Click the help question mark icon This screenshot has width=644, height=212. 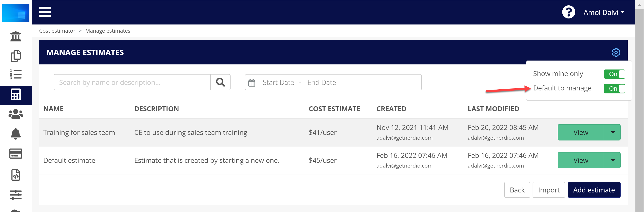point(568,12)
